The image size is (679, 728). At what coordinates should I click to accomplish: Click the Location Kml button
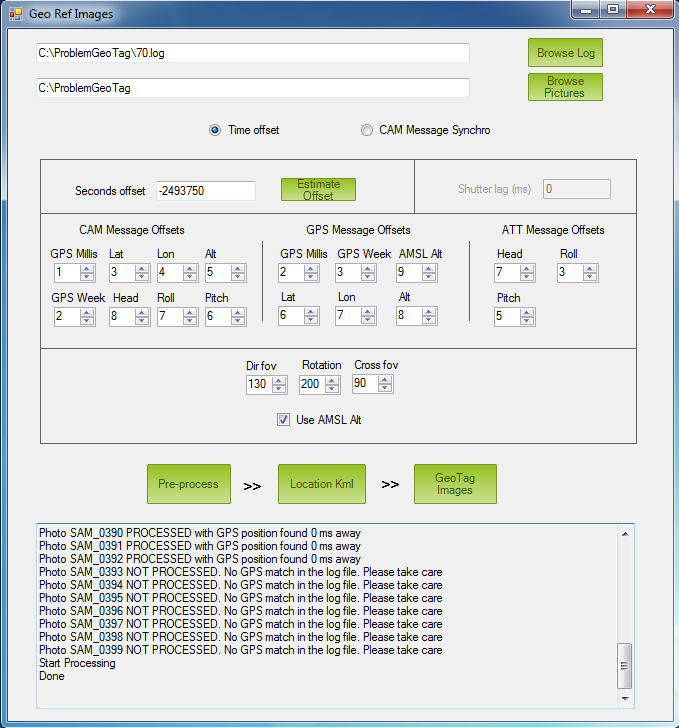point(321,484)
